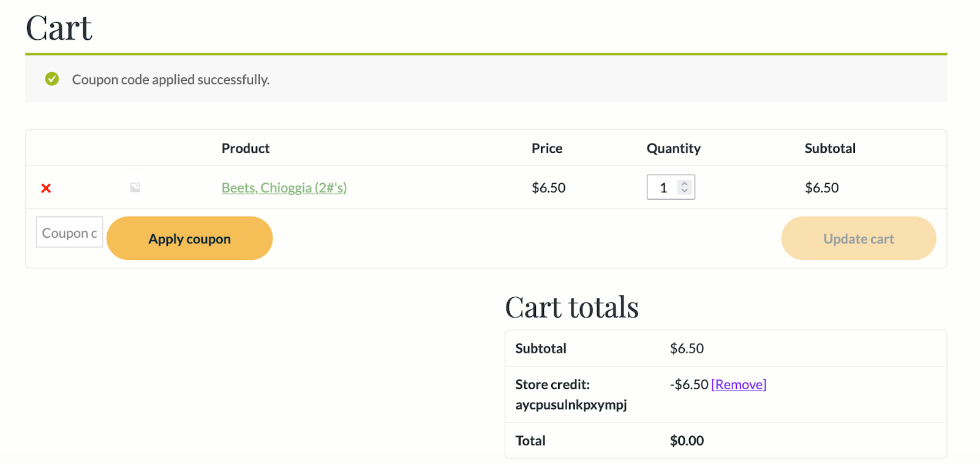Click the Subtotal column header in cart table

(x=830, y=148)
